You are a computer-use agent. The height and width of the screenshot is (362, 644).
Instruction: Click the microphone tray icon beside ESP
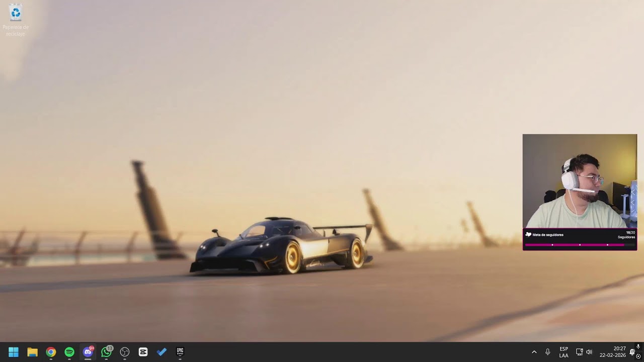[x=547, y=352]
